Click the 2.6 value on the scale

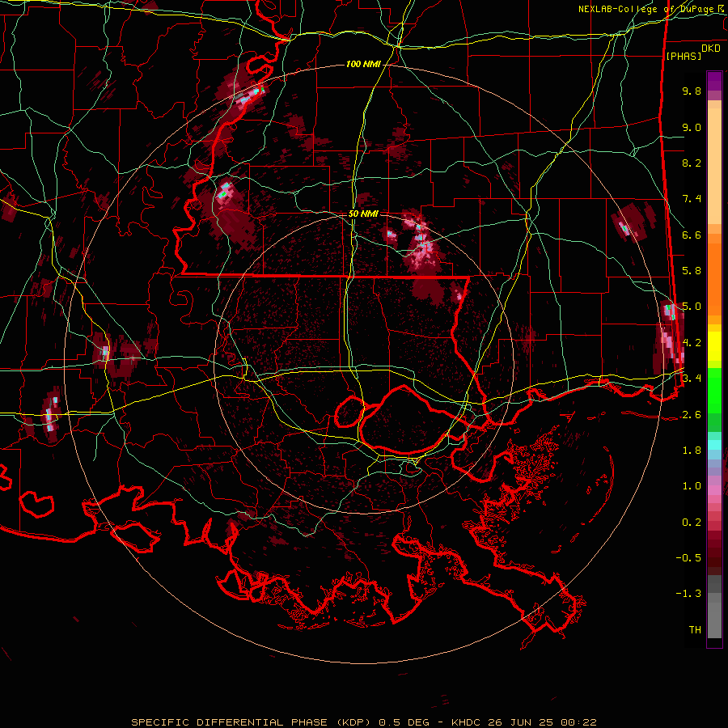(x=692, y=415)
